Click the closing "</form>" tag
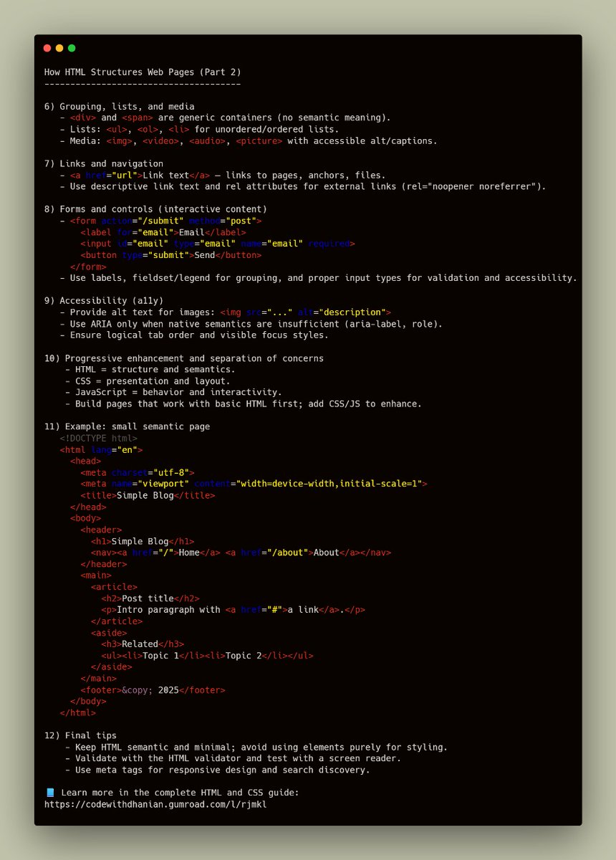Viewport: 616px width, 860px height. (x=88, y=267)
